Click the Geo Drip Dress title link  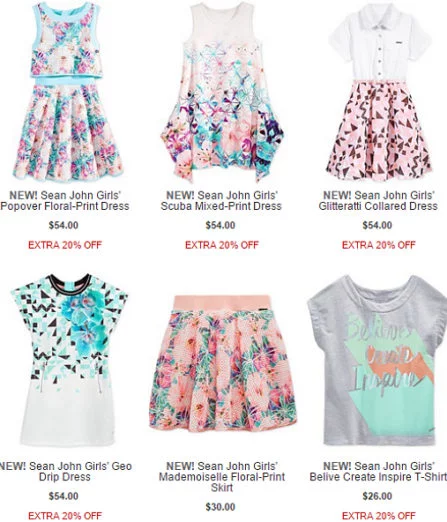coord(65,471)
